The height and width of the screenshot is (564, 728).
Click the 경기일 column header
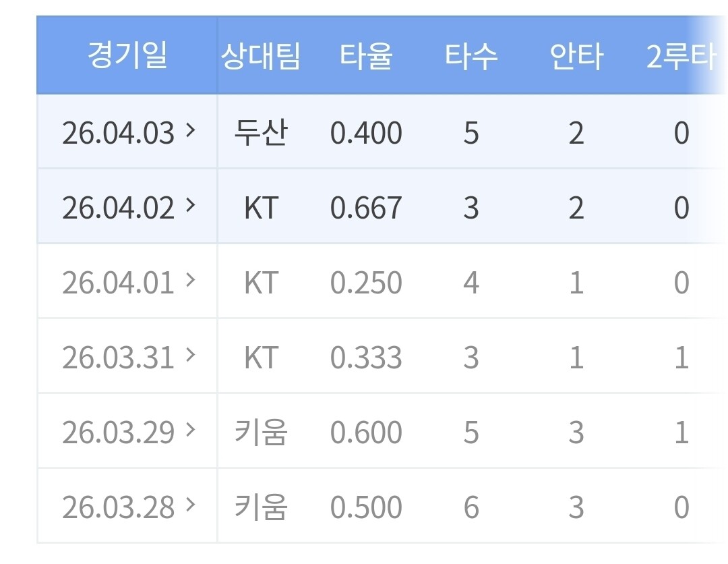pos(127,55)
